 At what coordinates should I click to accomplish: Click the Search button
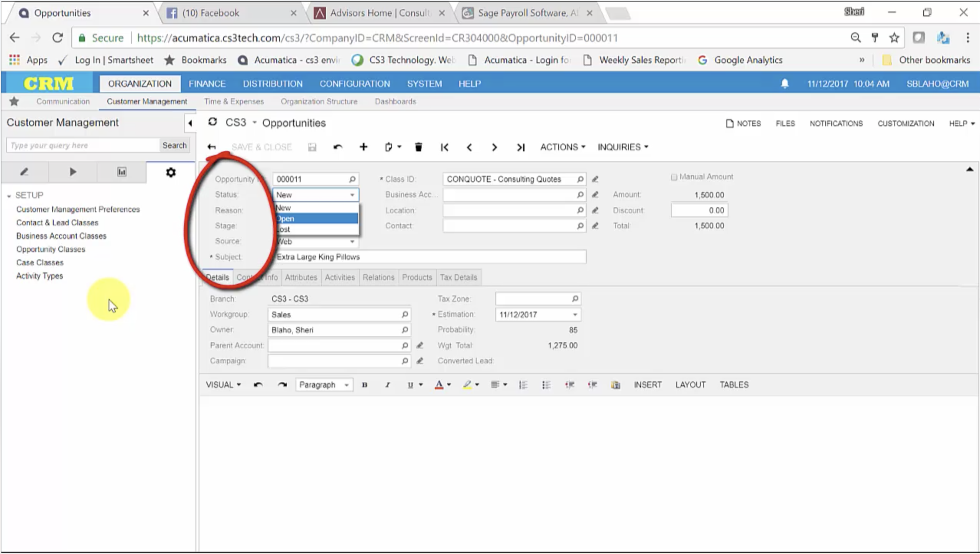point(174,145)
